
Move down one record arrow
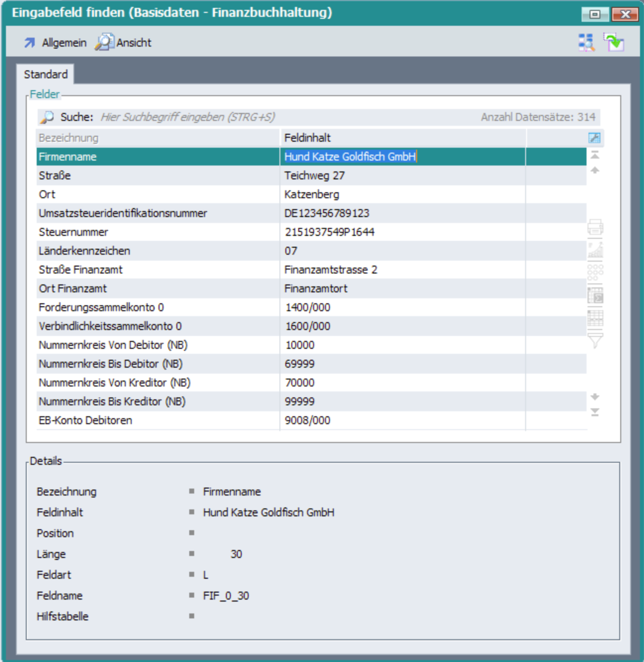pos(595,397)
